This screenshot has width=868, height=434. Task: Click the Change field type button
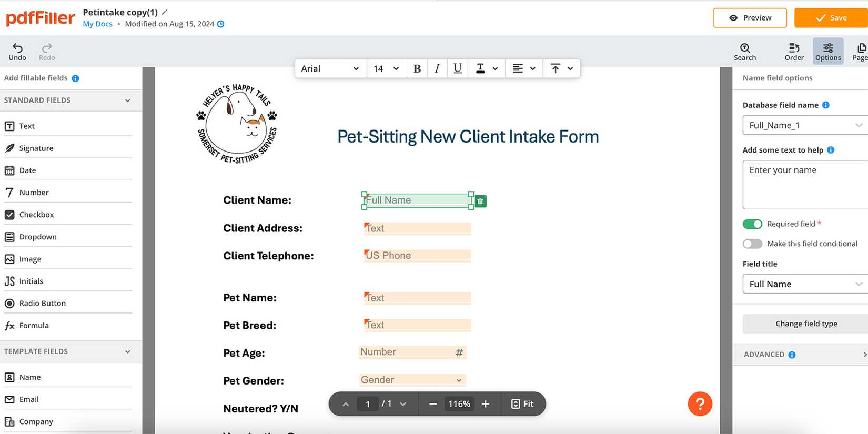[806, 324]
